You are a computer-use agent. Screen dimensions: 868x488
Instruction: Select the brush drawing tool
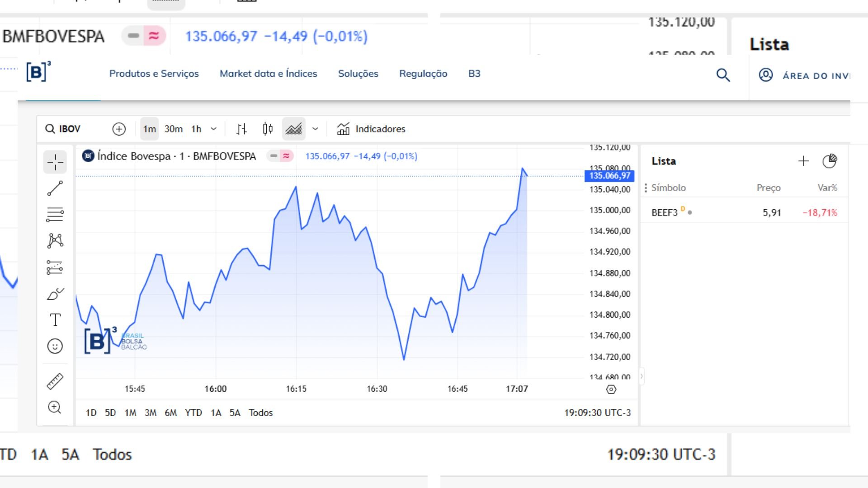pos(55,294)
